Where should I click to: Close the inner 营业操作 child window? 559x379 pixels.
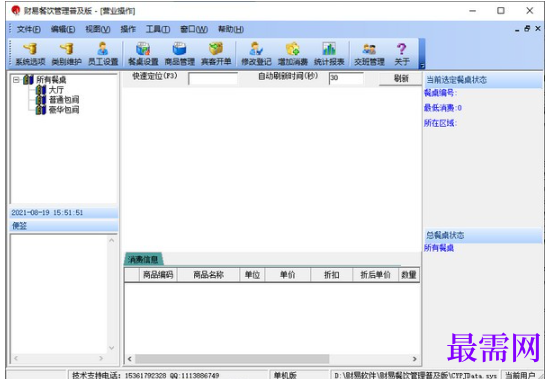point(538,29)
